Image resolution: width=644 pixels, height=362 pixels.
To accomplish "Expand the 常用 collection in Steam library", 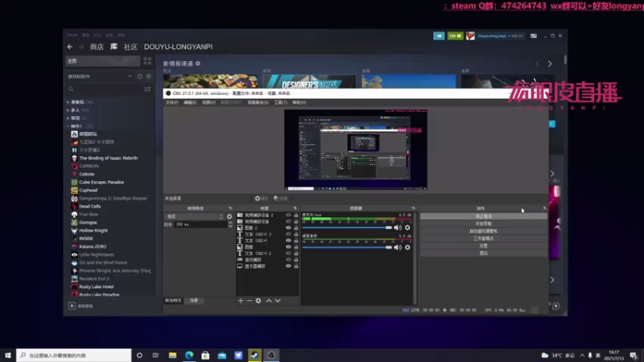I will click(68, 118).
